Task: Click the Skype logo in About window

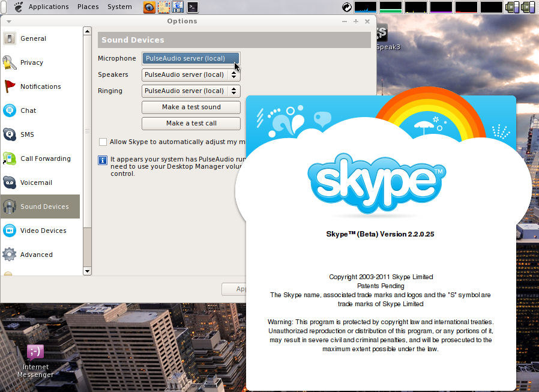Action: (x=377, y=183)
